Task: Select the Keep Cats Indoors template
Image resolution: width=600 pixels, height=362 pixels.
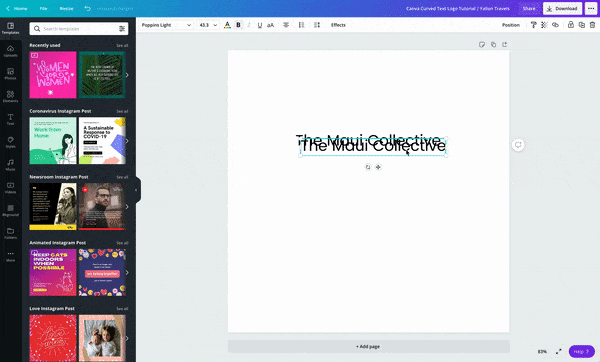Action: 53,272
